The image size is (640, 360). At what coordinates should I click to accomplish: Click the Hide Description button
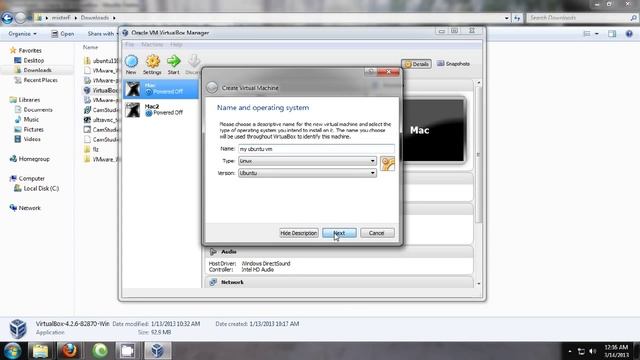(299, 233)
